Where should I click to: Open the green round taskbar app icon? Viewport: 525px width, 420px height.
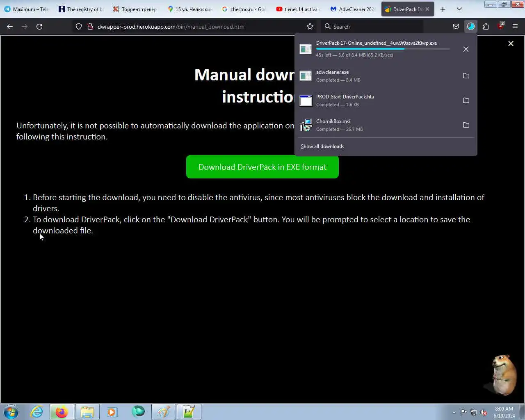pyautogui.click(x=138, y=411)
